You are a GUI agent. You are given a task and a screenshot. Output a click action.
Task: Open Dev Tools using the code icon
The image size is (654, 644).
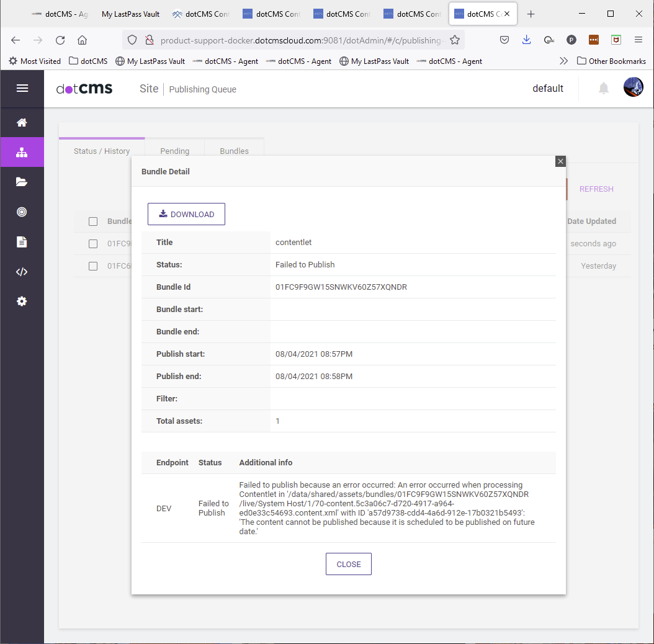(x=22, y=271)
